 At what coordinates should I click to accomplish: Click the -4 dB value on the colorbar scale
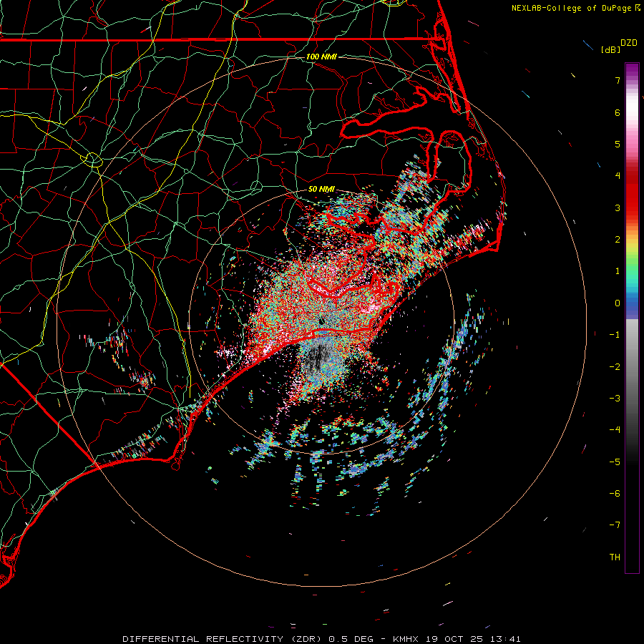[615, 430]
